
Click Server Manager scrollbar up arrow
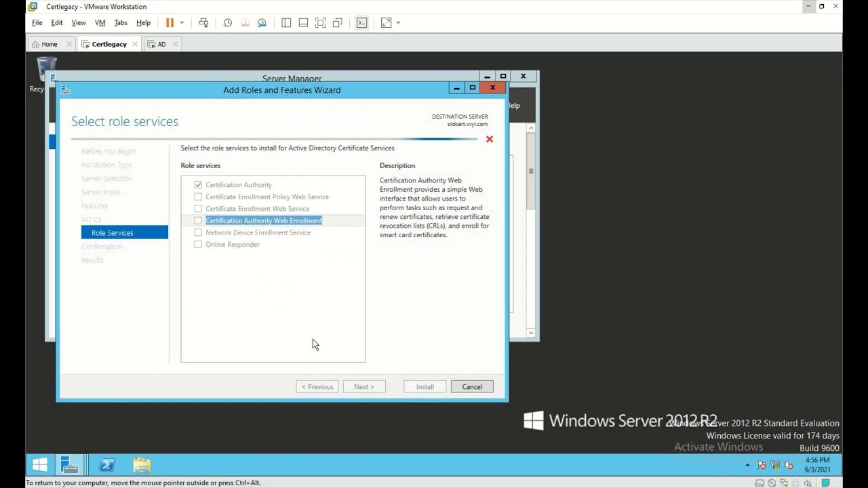[531, 128]
